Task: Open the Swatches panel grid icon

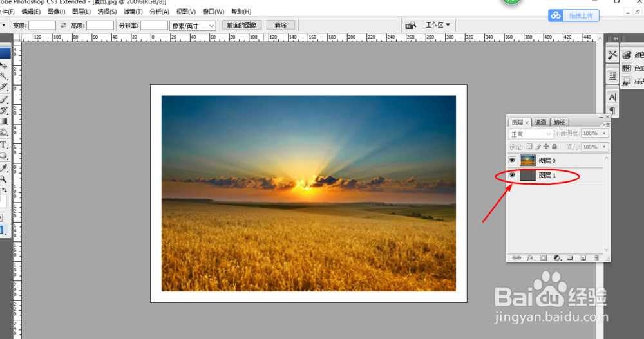Action: [627, 68]
